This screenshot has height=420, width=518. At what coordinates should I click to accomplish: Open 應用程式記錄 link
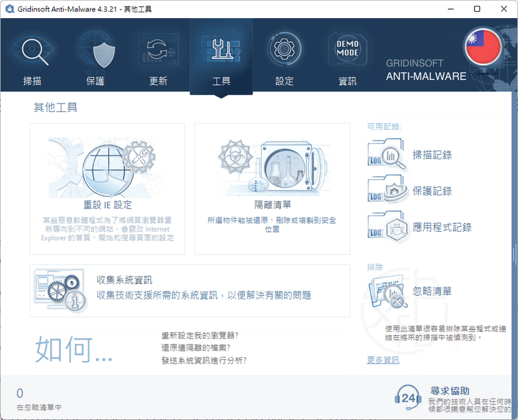[442, 227]
